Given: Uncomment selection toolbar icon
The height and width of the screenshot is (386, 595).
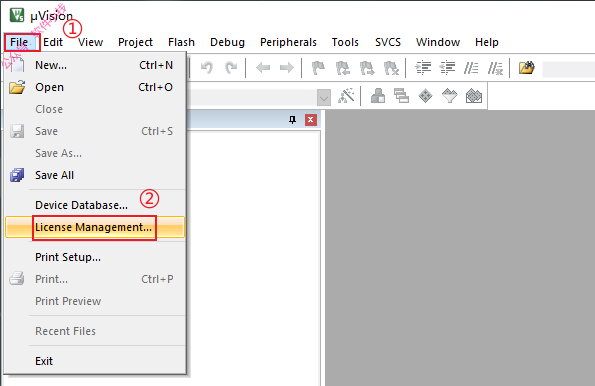Looking at the screenshot, I should click(495, 68).
